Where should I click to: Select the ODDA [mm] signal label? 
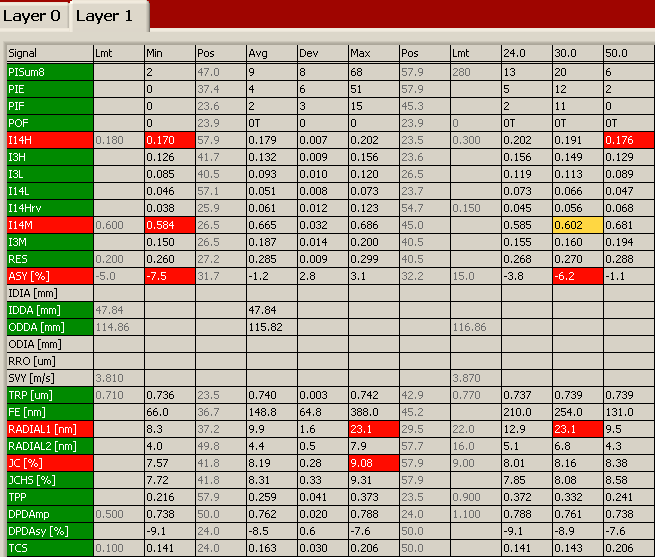click(x=50, y=327)
